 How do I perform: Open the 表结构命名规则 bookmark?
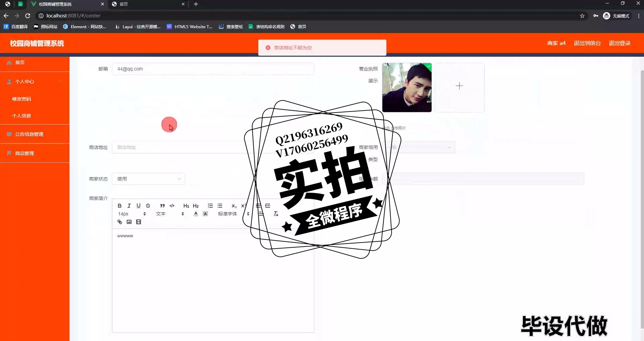coord(267,27)
